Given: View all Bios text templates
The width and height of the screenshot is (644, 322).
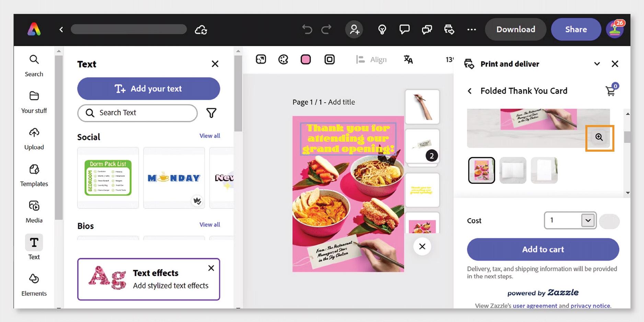Looking at the screenshot, I should click(210, 225).
